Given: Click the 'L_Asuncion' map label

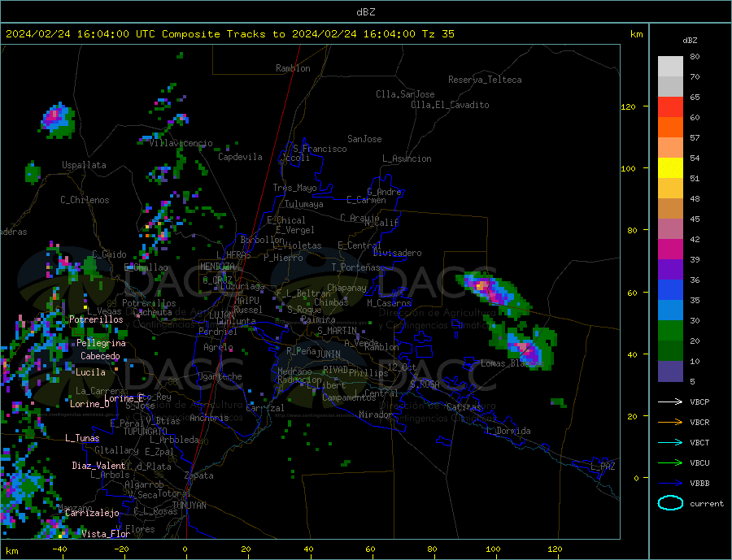Looking at the screenshot, I should (407, 158).
